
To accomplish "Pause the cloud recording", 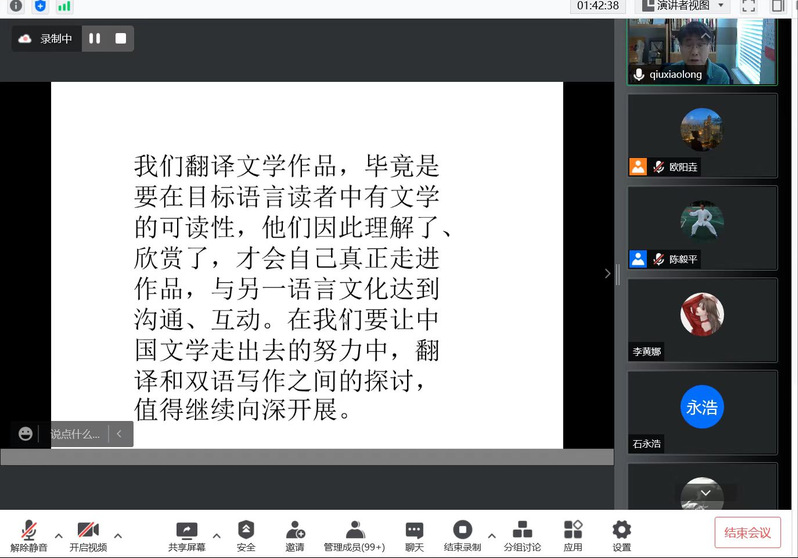I will 95,38.
